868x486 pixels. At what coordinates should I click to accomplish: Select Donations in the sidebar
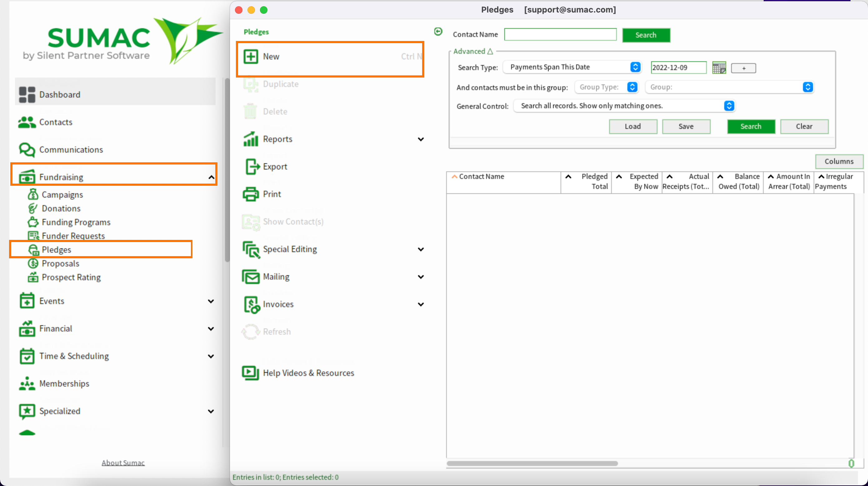tap(61, 208)
